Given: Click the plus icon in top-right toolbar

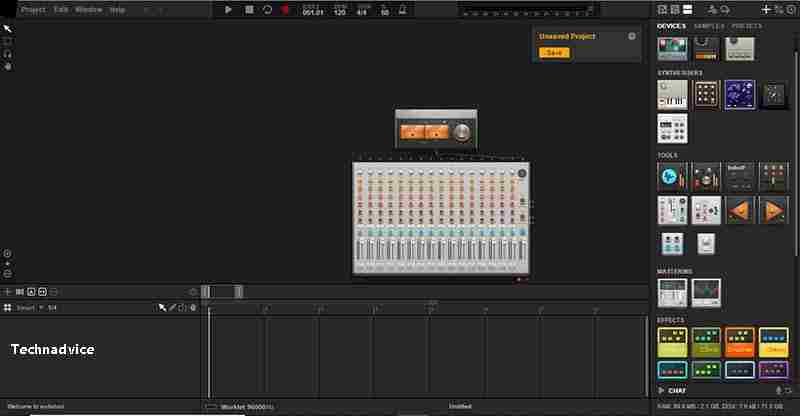Looking at the screenshot, I should coord(765,10).
